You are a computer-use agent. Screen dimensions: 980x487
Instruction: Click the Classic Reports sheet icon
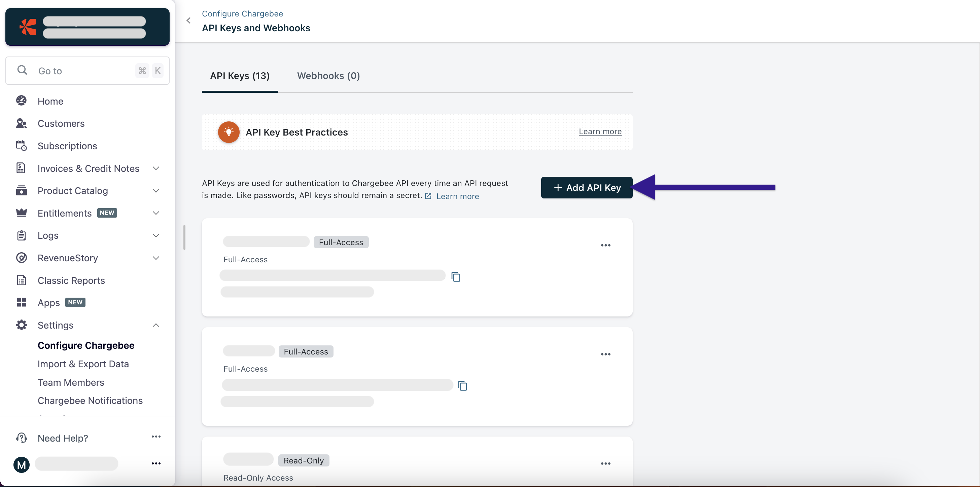click(x=21, y=280)
